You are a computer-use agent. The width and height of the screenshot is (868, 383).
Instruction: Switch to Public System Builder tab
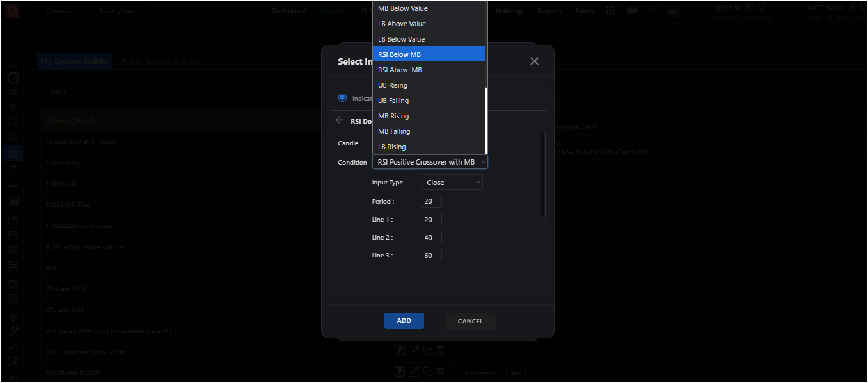coord(160,61)
